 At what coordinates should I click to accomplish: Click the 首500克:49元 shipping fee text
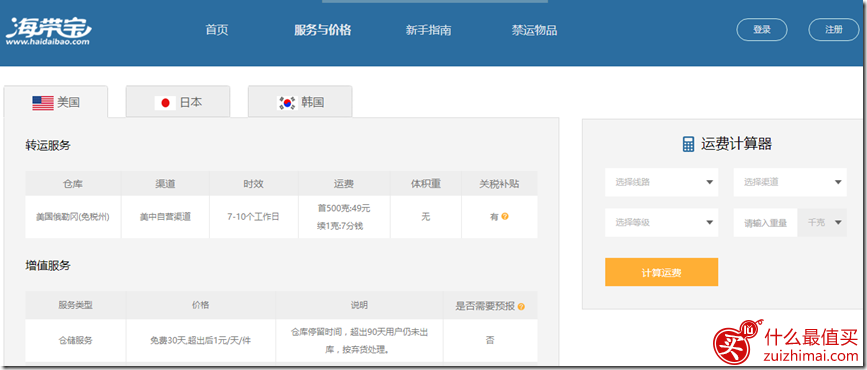tap(344, 209)
